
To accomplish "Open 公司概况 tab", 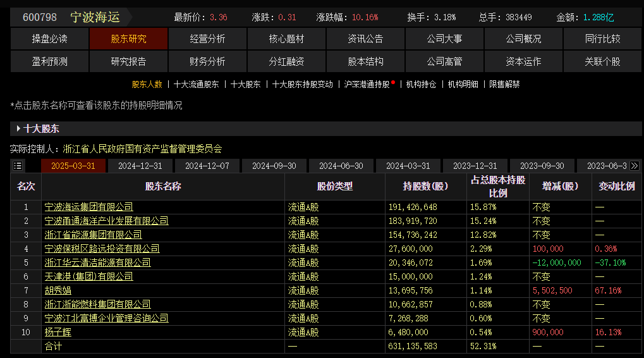I will 523,39.
